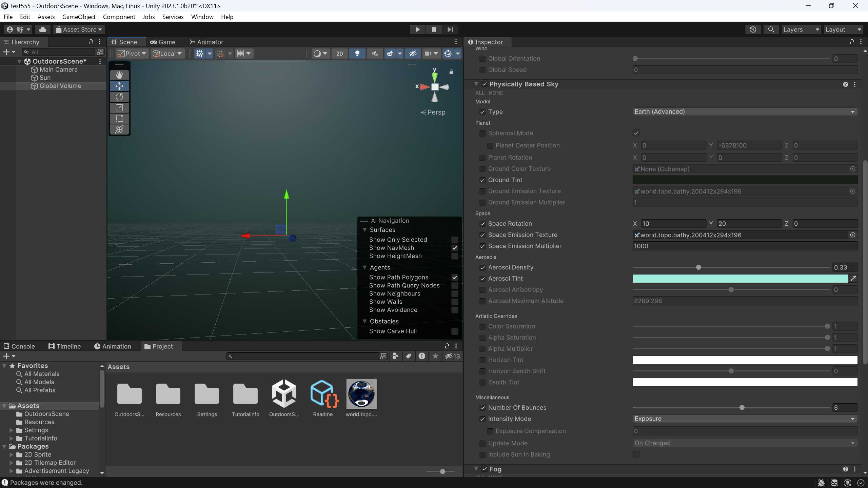Screen dimensions: 868x488
Task: Select the Move tool in the scene toolbar
Action: pyautogui.click(x=119, y=86)
